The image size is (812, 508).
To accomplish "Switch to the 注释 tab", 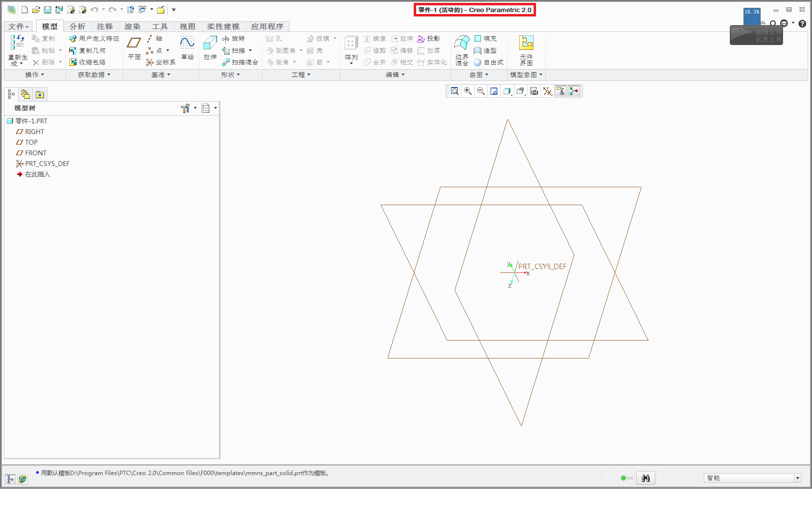I will (105, 27).
